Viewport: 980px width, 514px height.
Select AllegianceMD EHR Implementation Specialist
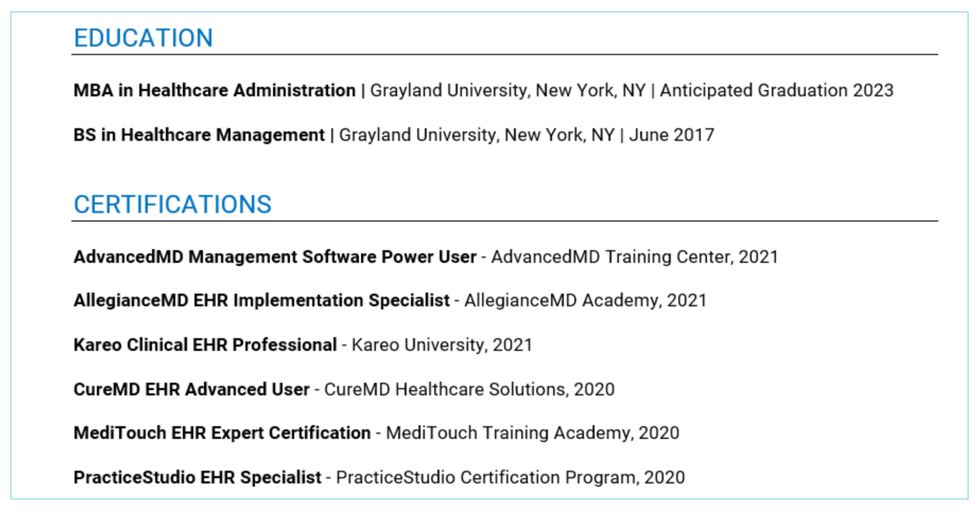[262, 301]
